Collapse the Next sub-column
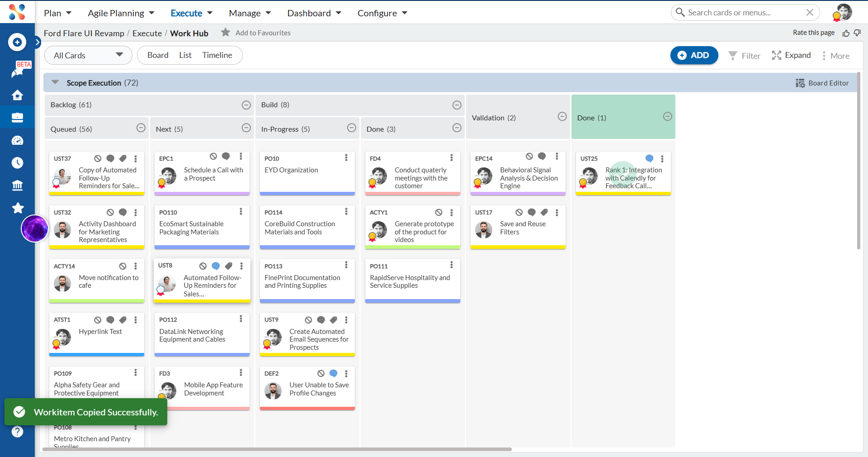 pyautogui.click(x=246, y=128)
